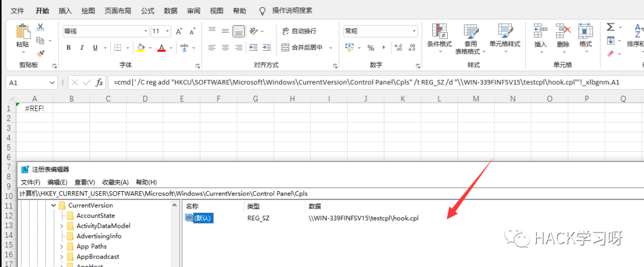Click the Cut scissors icon
Screen dimensions: 644x267
pyautogui.click(x=41, y=27)
